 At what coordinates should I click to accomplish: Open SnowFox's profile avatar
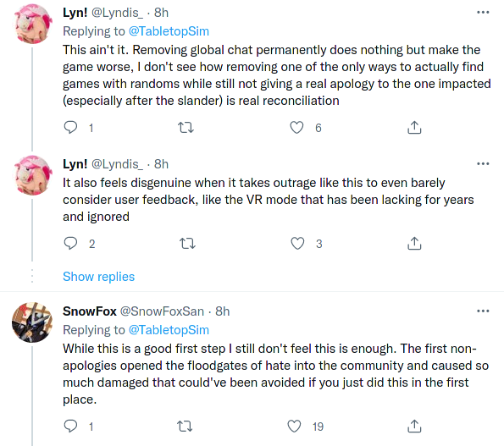32,322
